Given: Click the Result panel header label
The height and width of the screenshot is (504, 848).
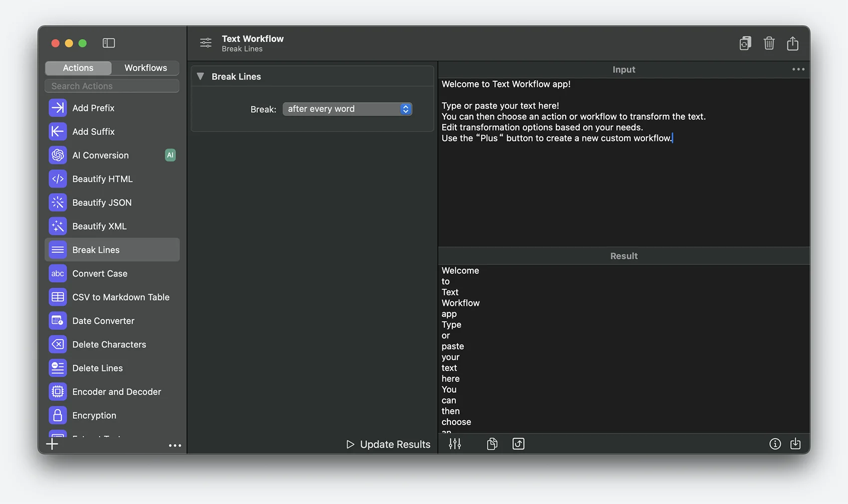Looking at the screenshot, I should (624, 256).
